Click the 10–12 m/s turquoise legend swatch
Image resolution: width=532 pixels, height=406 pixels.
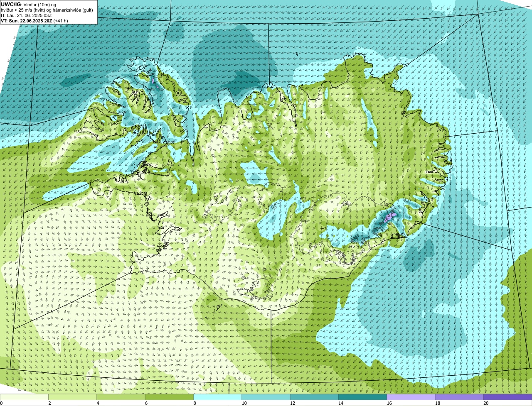tap(266, 397)
